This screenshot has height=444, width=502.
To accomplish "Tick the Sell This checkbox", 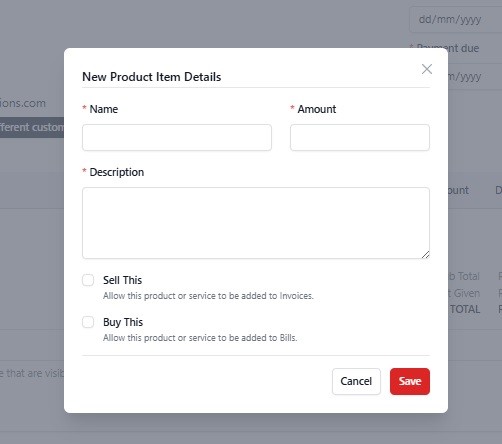I will tap(88, 280).
